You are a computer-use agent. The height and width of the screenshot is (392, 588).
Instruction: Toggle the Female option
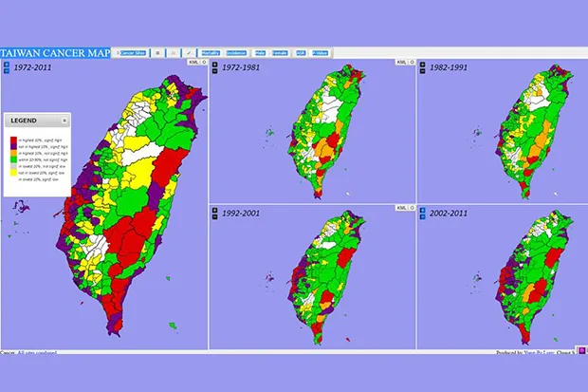pyautogui.click(x=280, y=53)
